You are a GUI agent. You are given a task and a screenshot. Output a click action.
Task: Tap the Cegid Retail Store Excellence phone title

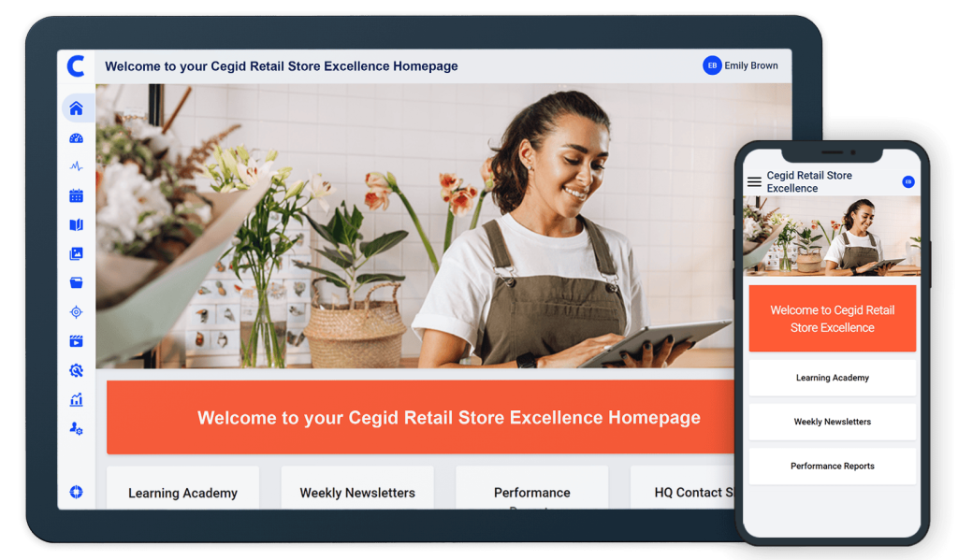(809, 182)
